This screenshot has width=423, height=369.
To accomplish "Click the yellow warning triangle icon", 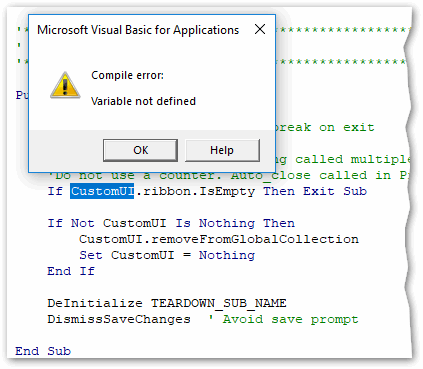I will click(65, 85).
